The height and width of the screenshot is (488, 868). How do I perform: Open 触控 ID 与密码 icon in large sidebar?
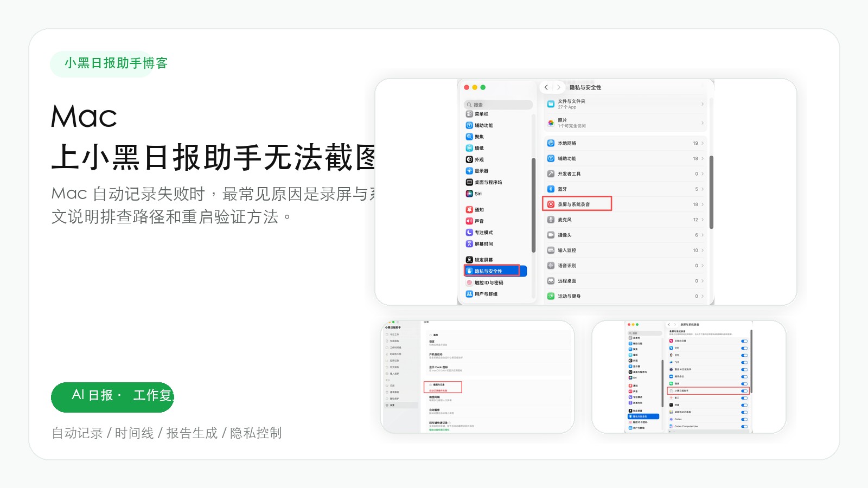click(469, 282)
